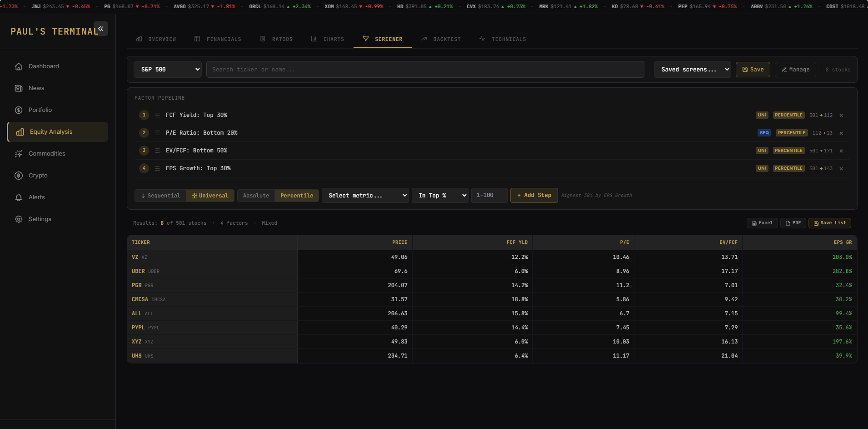Toggle the UNI badge on EV/FCF step
Image resolution: width=868 pixels, height=429 pixels.
[x=762, y=150]
